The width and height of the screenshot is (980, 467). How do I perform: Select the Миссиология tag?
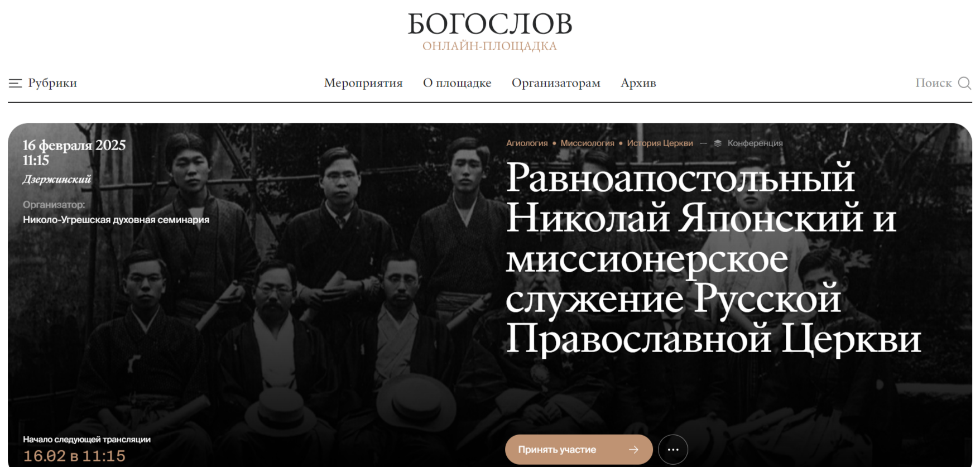click(587, 143)
